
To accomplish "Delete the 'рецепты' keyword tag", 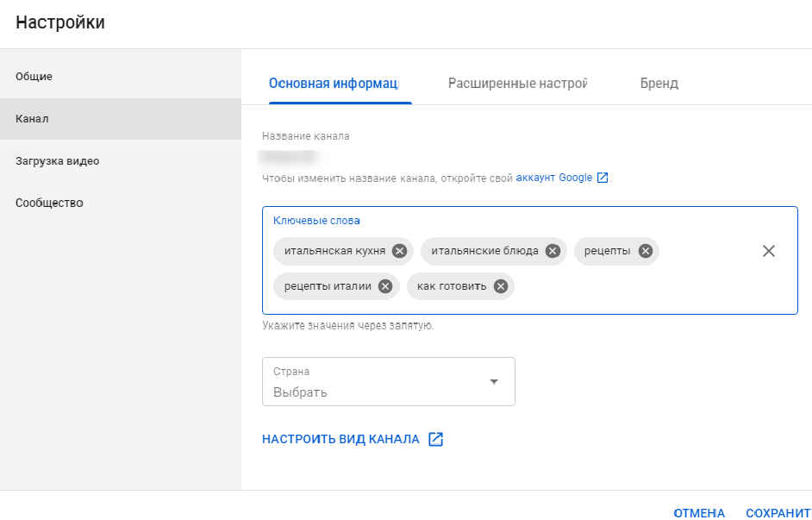I will (x=645, y=251).
